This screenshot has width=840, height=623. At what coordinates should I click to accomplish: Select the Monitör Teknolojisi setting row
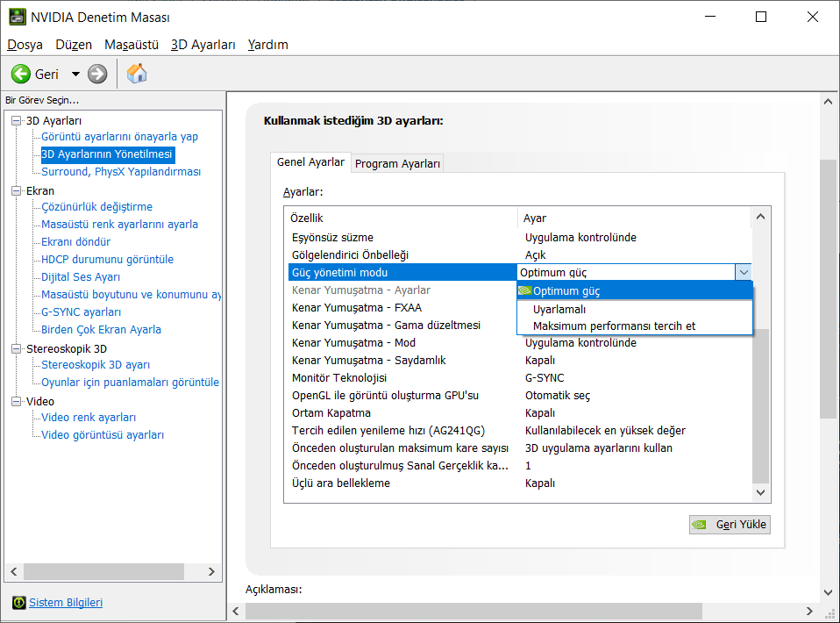click(338, 377)
